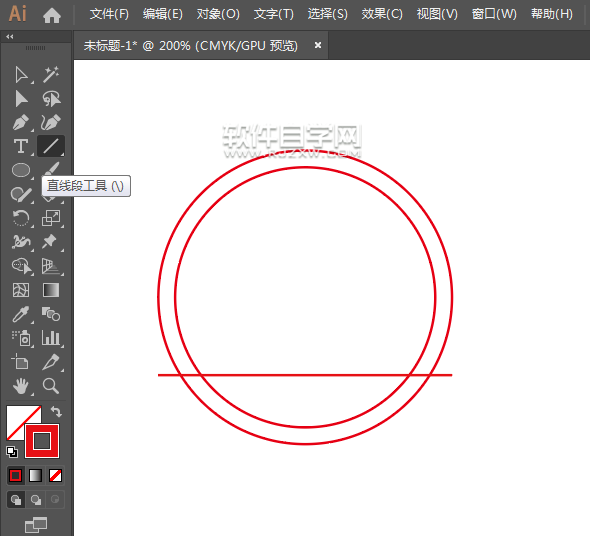Image resolution: width=590 pixels, height=536 pixels.
Task: Switch to Draw Normal mode
Action: [x=16, y=500]
